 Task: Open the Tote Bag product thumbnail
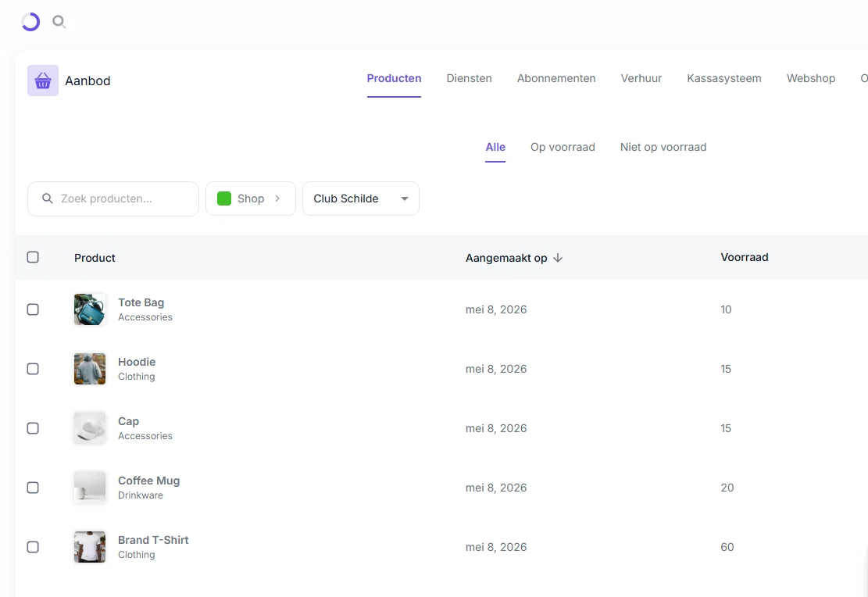[90, 309]
